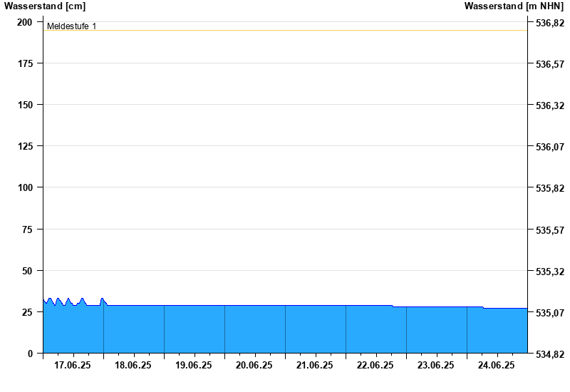Screen dimensions: 570x392
Task: Select the 17.06.25 date label
Action: (x=73, y=366)
